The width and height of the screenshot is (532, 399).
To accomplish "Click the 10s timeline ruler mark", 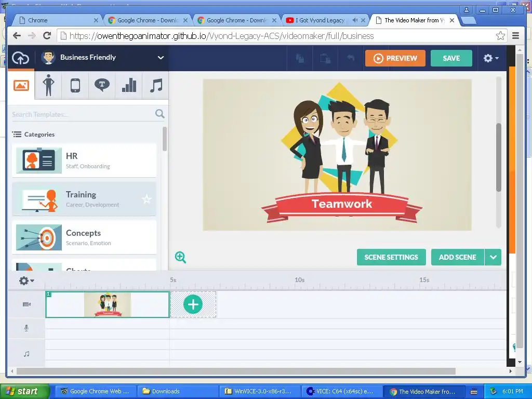I will (x=299, y=280).
